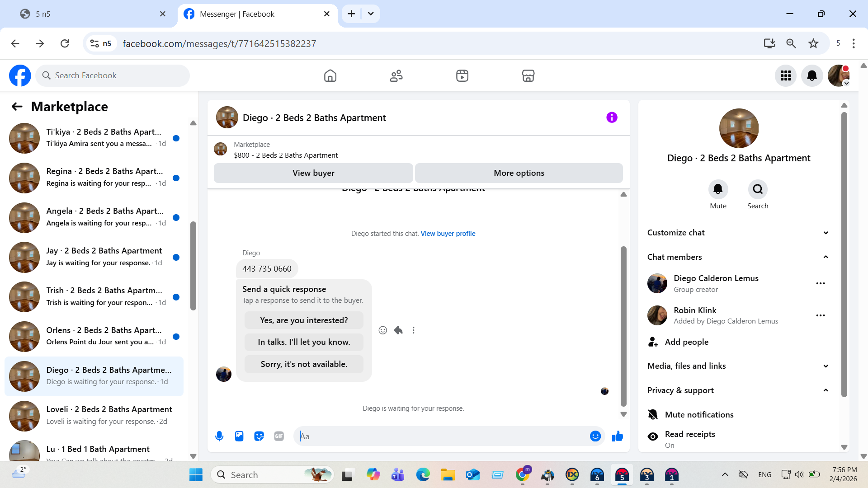Open the GIF picker icon
Screen dimensions: 868x488
(279, 436)
